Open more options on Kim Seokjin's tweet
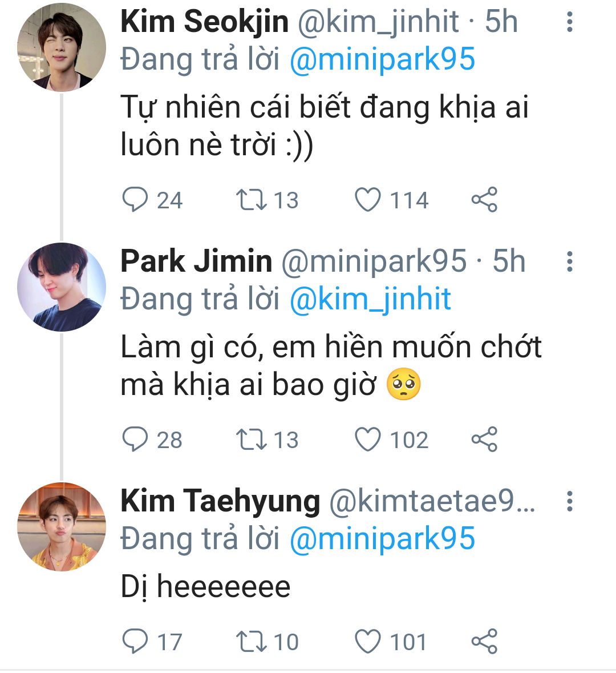This screenshot has height=673, width=616. coord(569,22)
